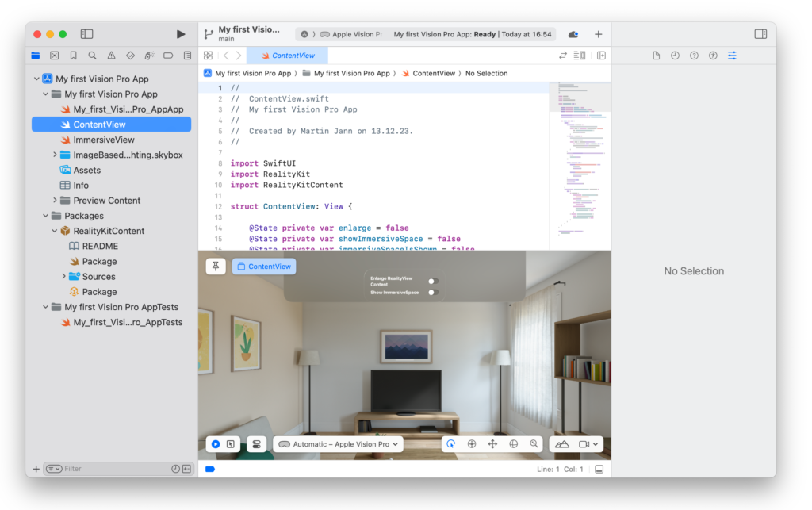The image size is (812, 510).
Task: Open the File inspector icon
Action: [657, 55]
